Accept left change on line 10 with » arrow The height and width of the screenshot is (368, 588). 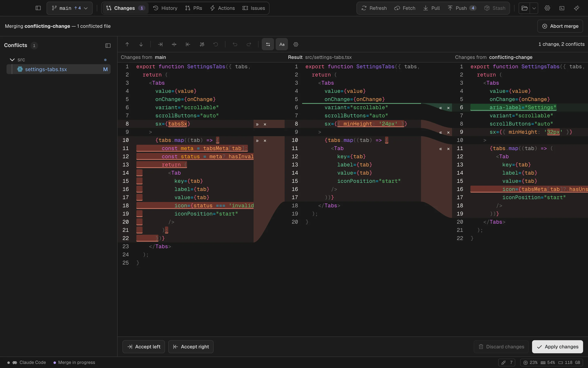click(257, 140)
